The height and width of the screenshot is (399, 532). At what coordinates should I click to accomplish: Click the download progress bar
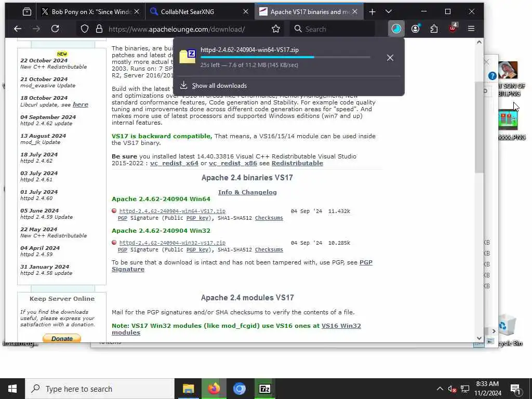coord(285,57)
